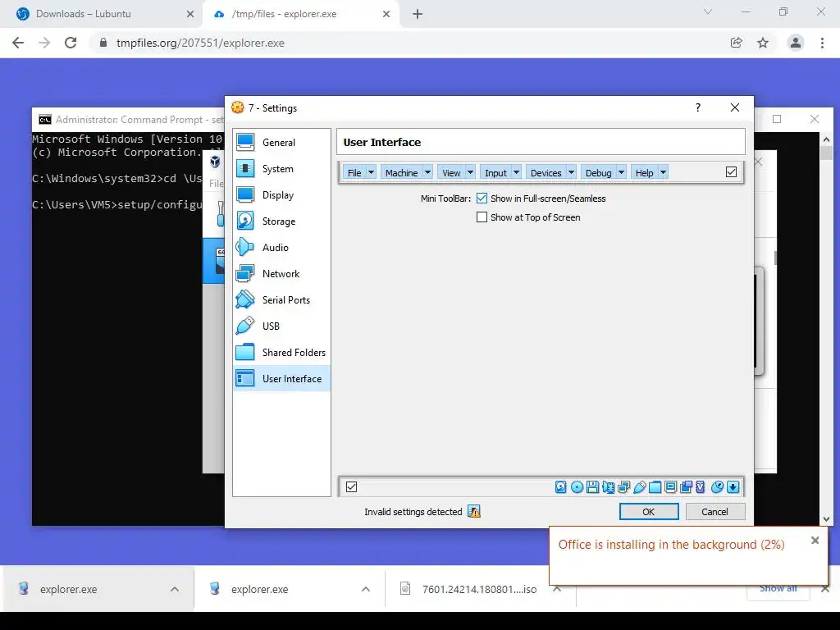Dismiss the Office installing notification

click(x=815, y=540)
